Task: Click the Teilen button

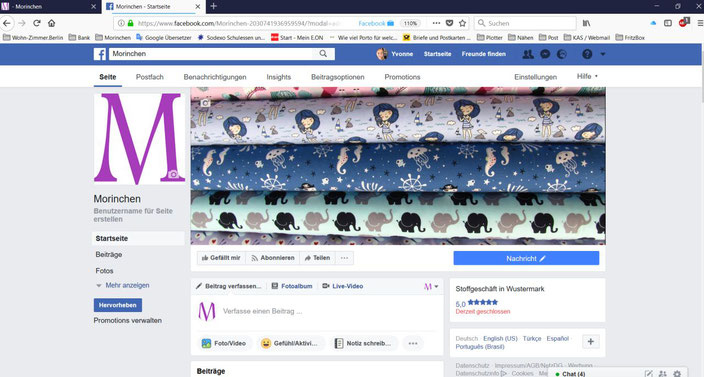Action: 317,258
